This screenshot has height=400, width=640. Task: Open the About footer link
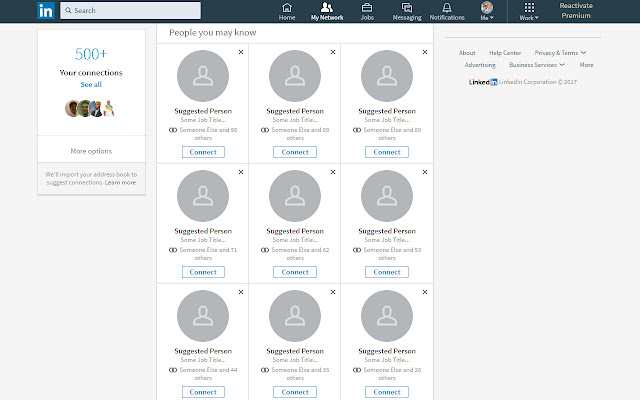click(467, 53)
